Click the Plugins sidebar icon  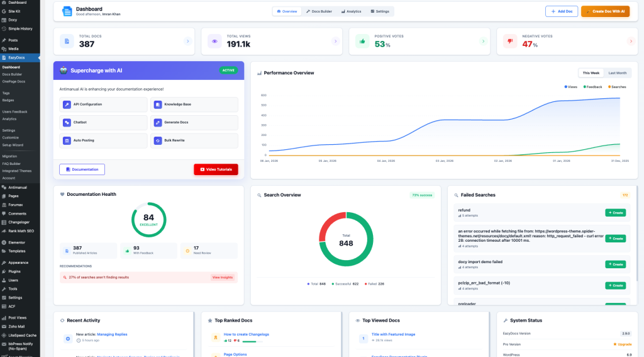coord(4,271)
